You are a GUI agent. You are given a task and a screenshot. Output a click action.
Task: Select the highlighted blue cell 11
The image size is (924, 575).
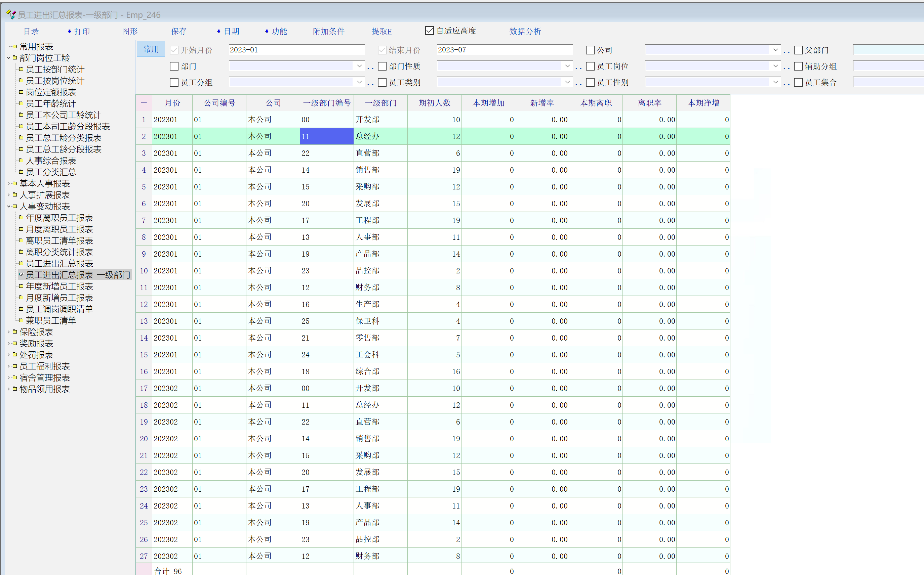326,136
